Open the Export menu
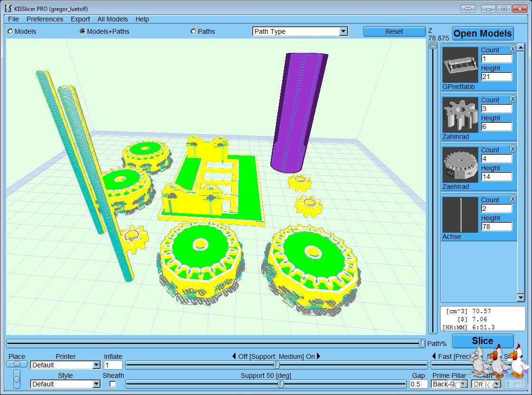532x395 pixels. tap(80, 20)
